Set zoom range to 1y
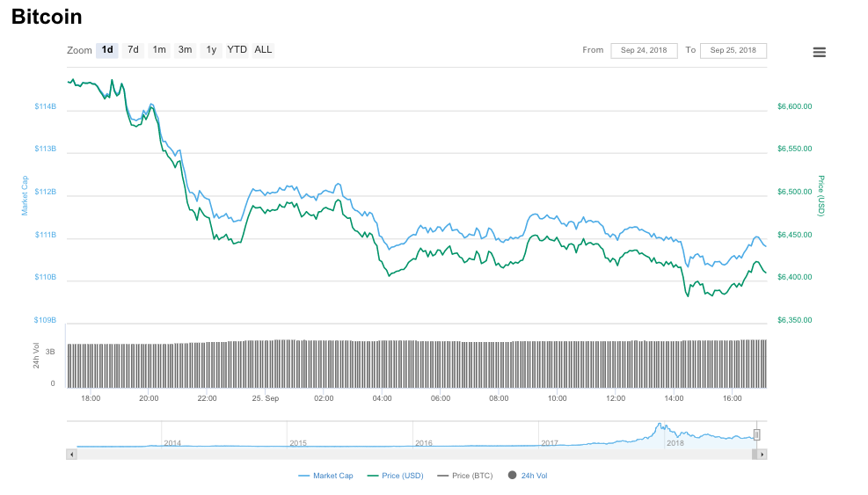 coord(211,50)
